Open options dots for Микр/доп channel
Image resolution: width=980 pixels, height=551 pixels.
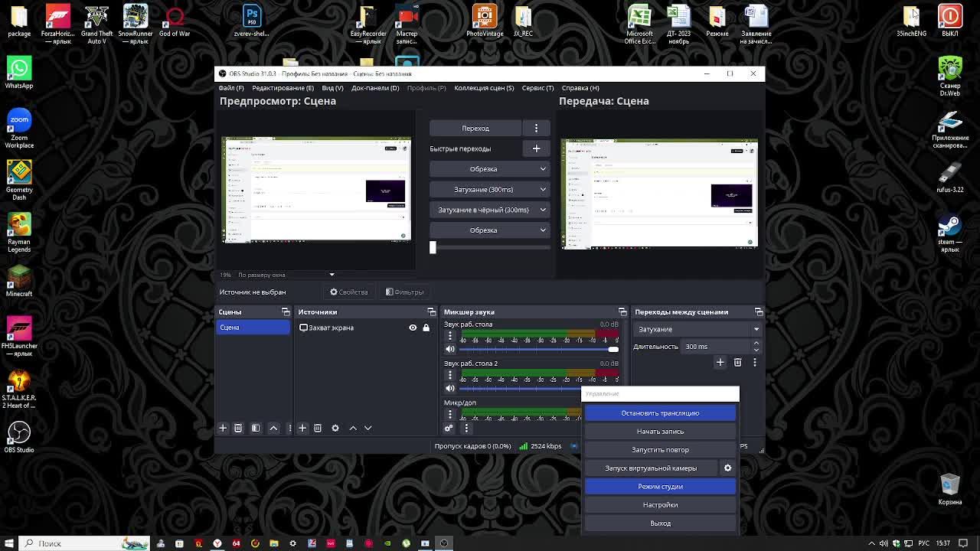point(450,414)
